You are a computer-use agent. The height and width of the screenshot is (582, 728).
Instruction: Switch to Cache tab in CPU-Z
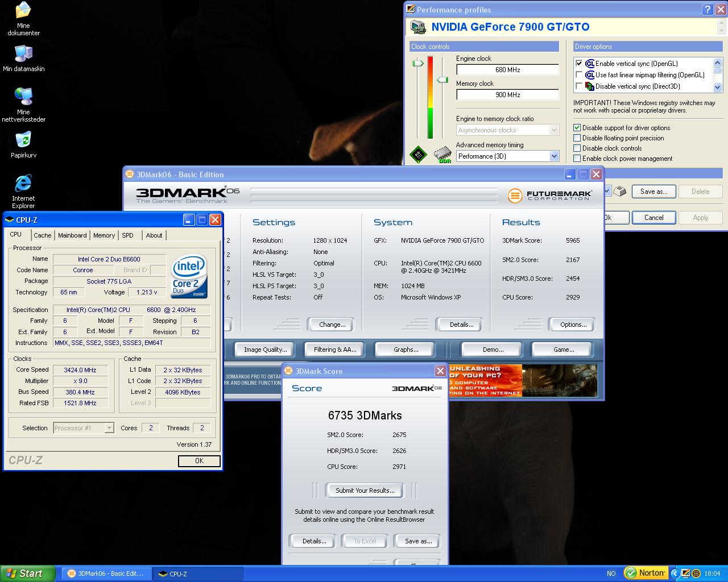(42, 235)
